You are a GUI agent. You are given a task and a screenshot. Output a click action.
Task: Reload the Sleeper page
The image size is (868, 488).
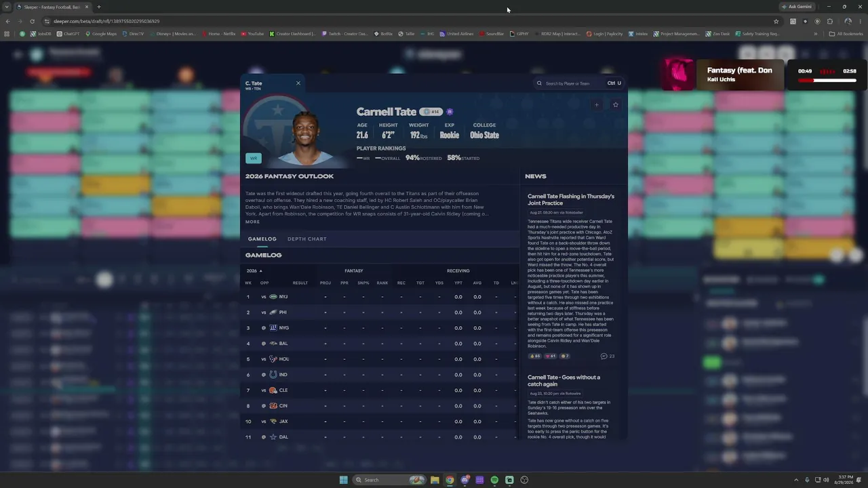tap(32, 21)
